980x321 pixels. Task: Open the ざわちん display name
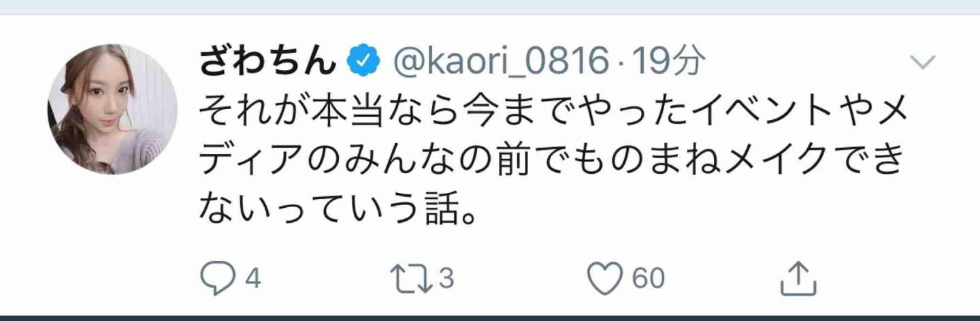tap(267, 63)
